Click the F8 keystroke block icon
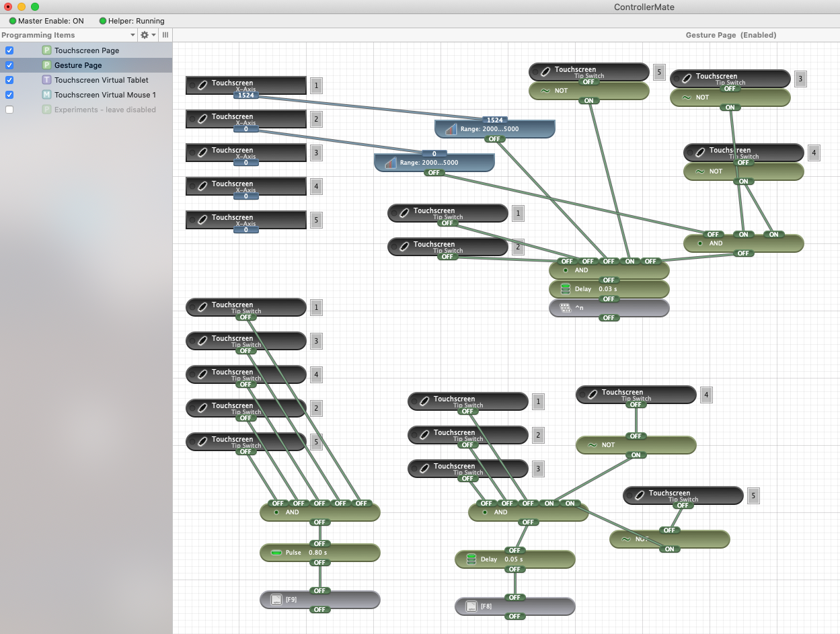Viewport: 840px width, 634px height. 471,606
